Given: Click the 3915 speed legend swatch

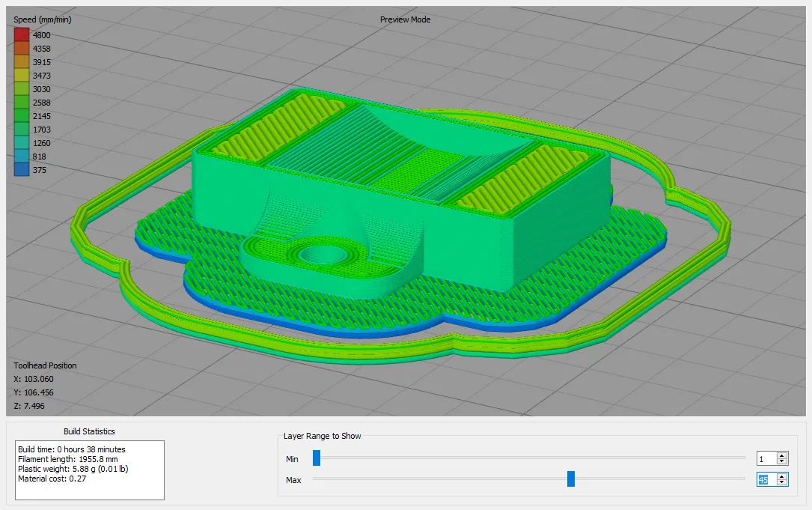Looking at the screenshot, I should coord(22,61).
